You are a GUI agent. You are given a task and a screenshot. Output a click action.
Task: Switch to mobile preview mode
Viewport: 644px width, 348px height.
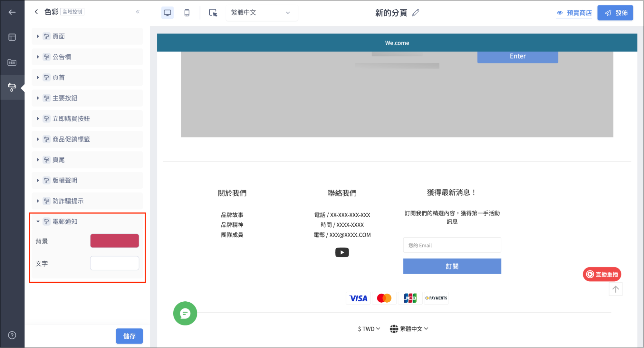click(187, 13)
